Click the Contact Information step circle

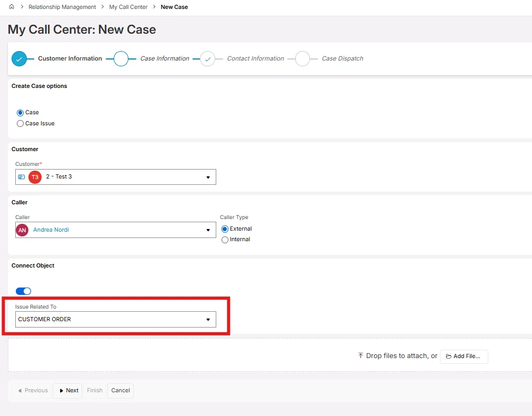(x=207, y=59)
